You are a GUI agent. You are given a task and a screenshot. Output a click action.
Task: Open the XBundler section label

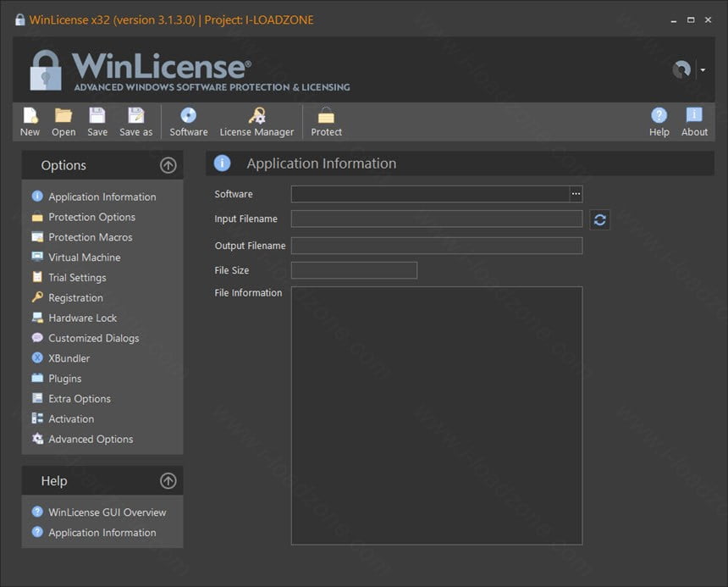[x=69, y=358]
